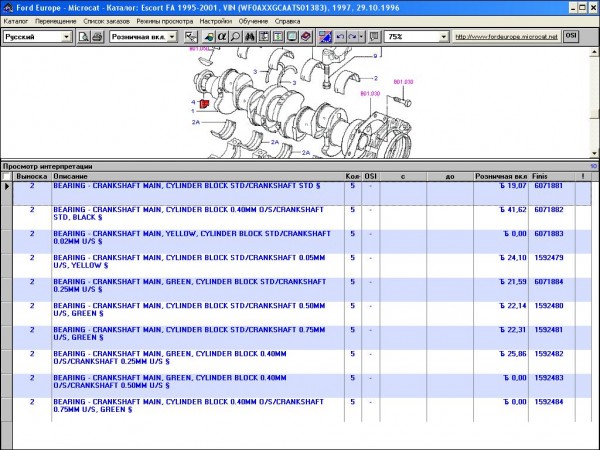Click the Microcat app icon in title bar
Image resolution: width=600 pixels, height=450 pixels.
pos(8,8)
